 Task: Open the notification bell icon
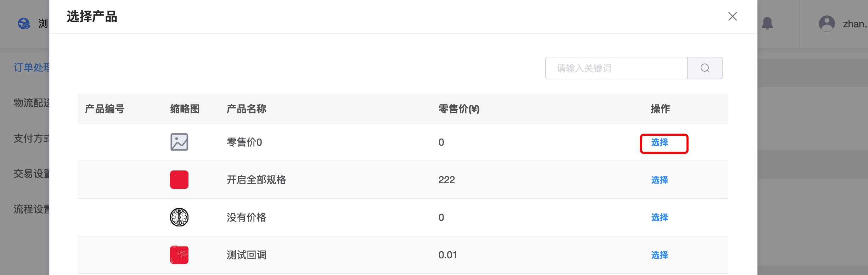click(x=767, y=23)
